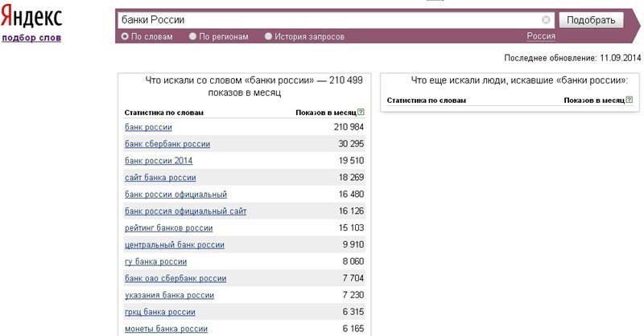Open the 'Россия' region selector
Screen dimensions: 644x336
coord(541,36)
